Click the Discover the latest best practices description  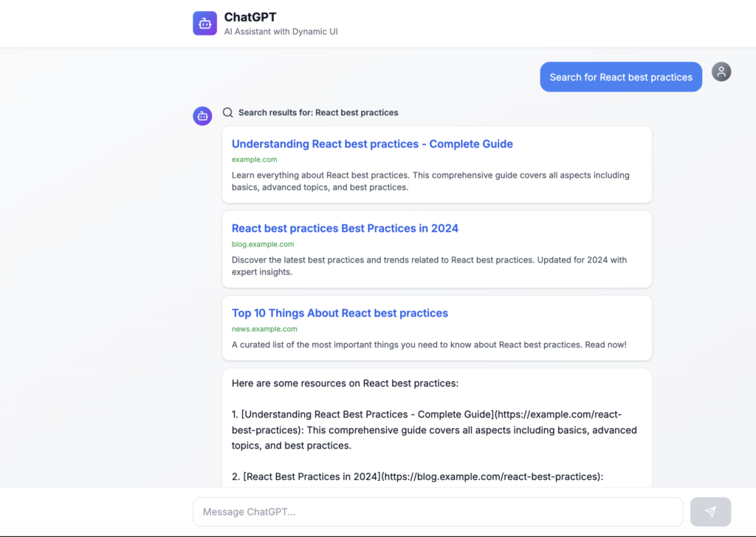pos(429,266)
